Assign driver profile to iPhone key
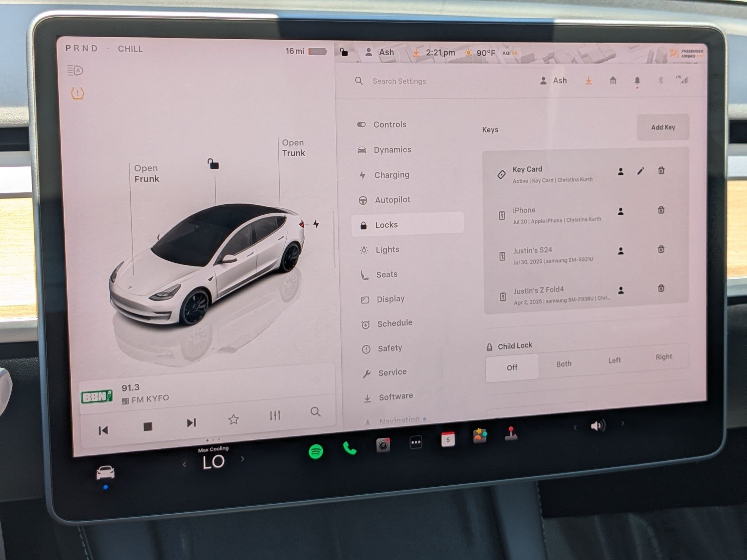 [x=621, y=211]
